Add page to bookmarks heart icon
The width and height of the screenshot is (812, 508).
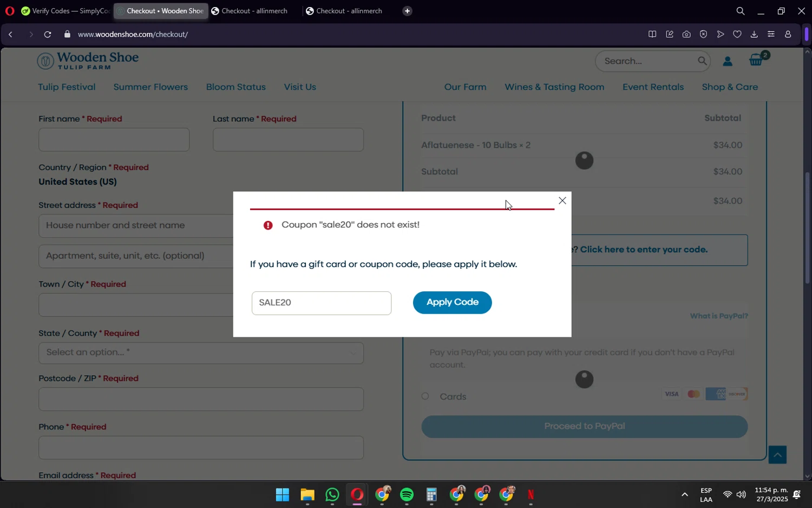[737, 34]
